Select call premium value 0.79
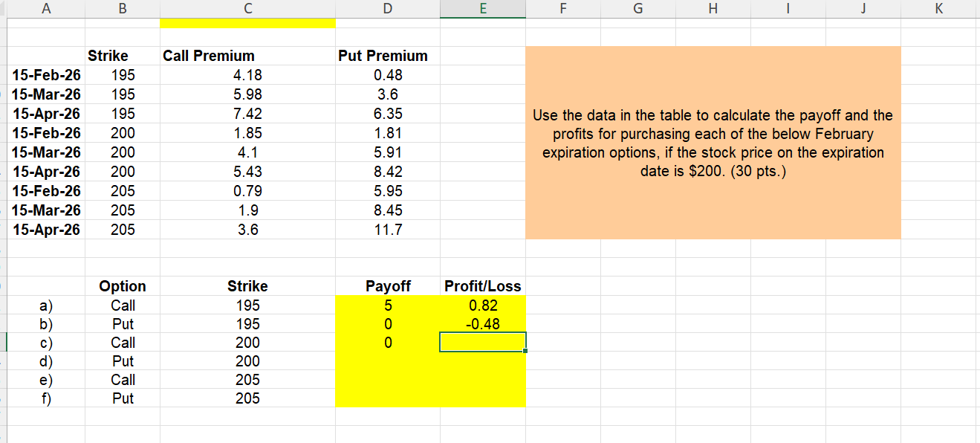The image size is (980, 443). [247, 191]
